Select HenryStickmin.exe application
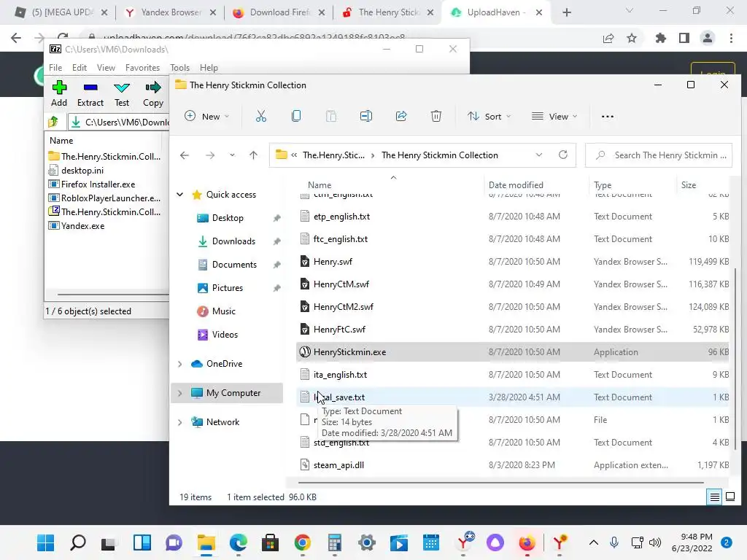The image size is (747, 560). 513,352
